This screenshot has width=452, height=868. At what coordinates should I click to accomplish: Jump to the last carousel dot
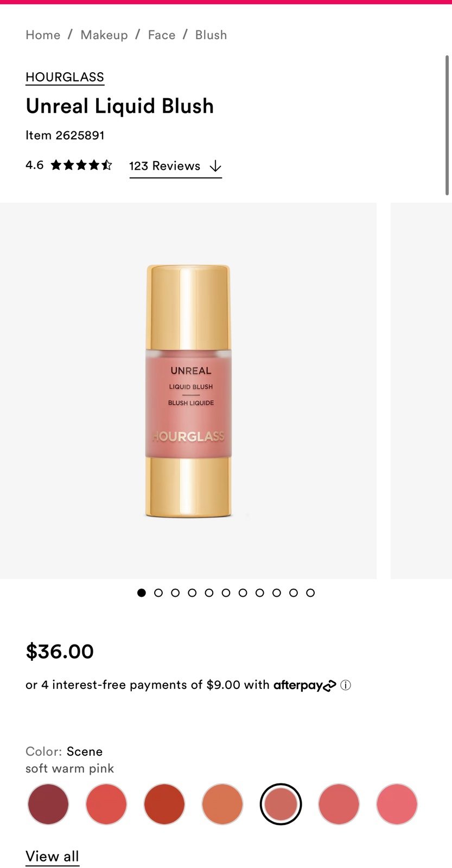pos(310,593)
